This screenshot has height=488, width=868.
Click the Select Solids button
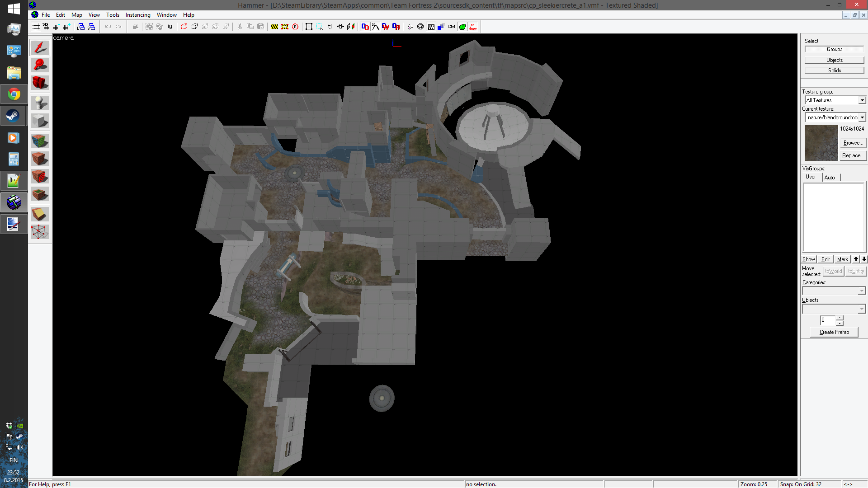click(835, 70)
